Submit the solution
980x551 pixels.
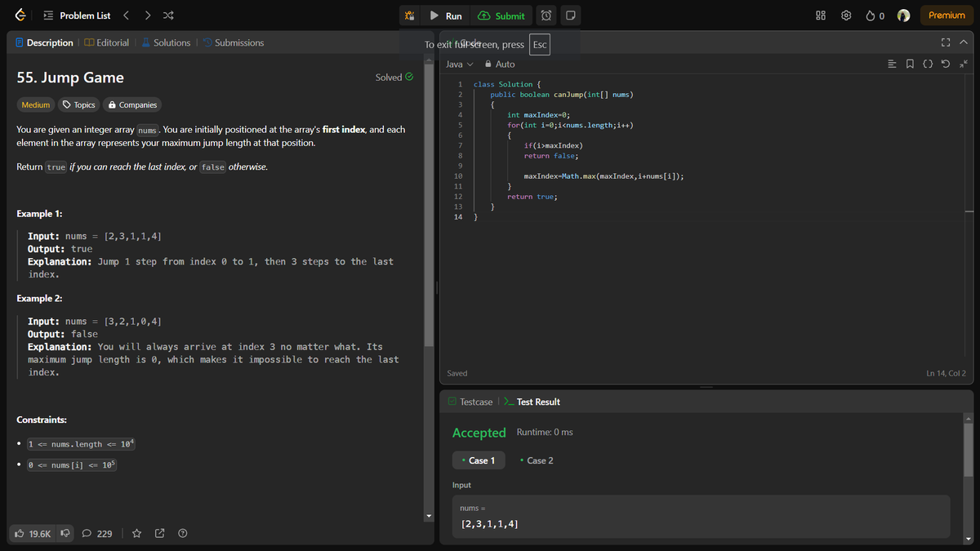[x=501, y=16]
